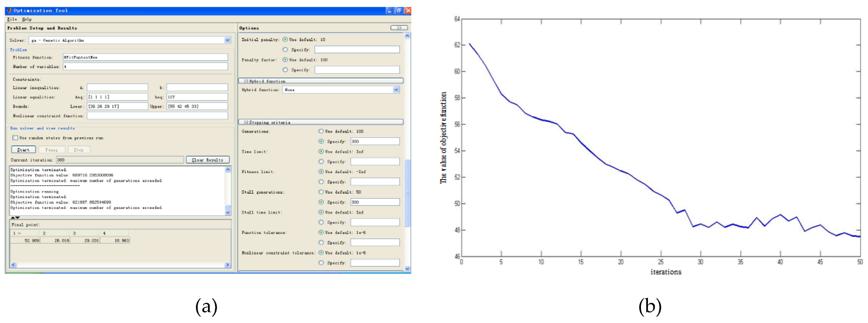Click scroll-down arrow of Options panel
The height and width of the screenshot is (323, 868).
tap(407, 269)
